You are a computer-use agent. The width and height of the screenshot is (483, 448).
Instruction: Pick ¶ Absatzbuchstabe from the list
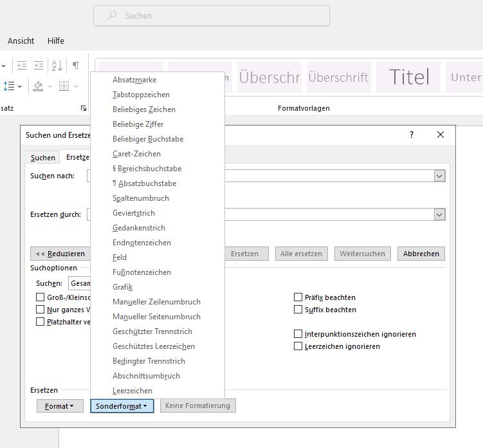point(158,183)
